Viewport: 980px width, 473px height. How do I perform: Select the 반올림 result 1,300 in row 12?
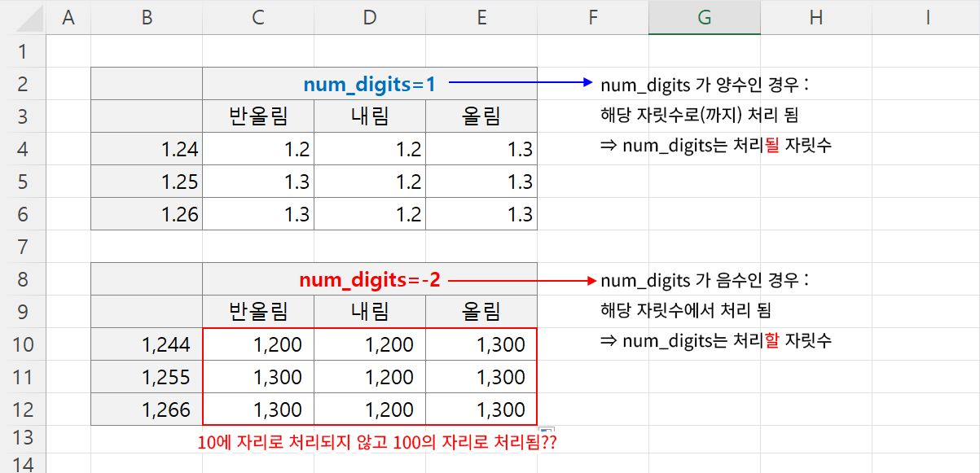pyautogui.click(x=258, y=409)
